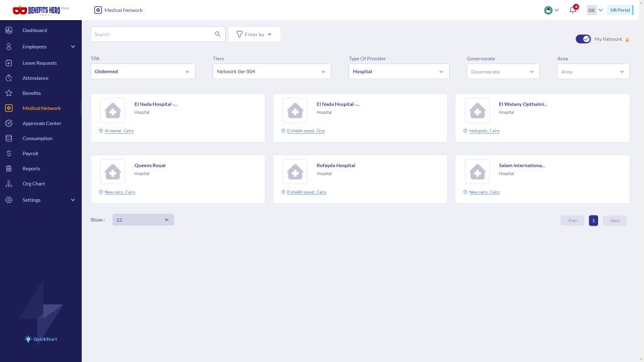Expand the Governorate dropdown
This screenshot has width=644, height=362.
coord(502,72)
